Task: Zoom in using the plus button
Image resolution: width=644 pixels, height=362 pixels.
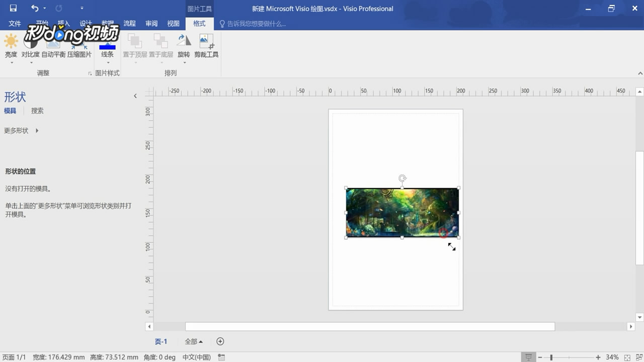Action: pyautogui.click(x=598, y=357)
